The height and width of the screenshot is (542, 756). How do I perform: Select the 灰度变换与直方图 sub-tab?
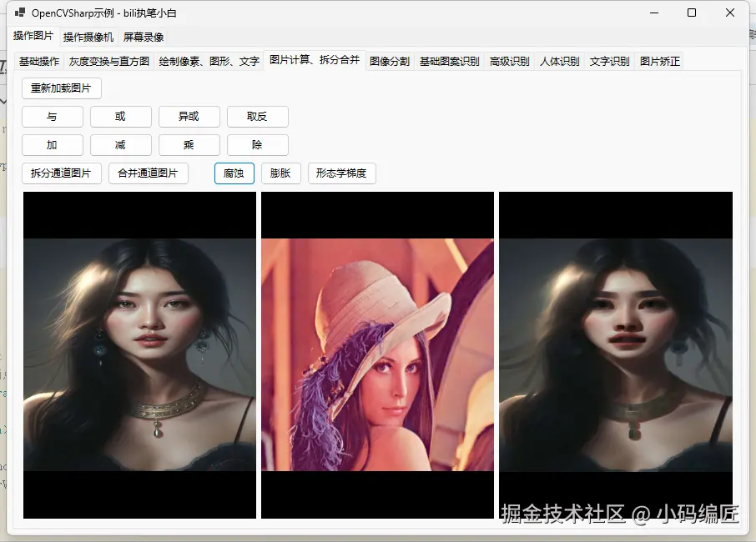(x=109, y=61)
